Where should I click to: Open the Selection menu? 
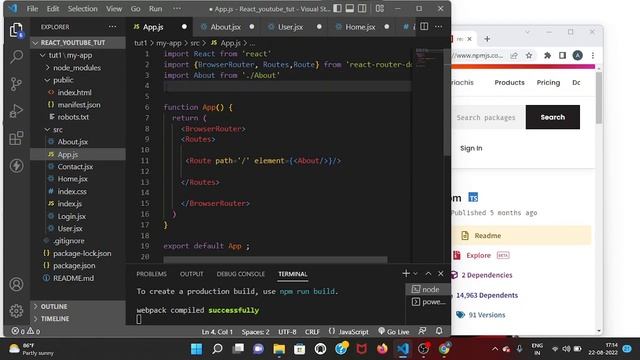point(82,9)
